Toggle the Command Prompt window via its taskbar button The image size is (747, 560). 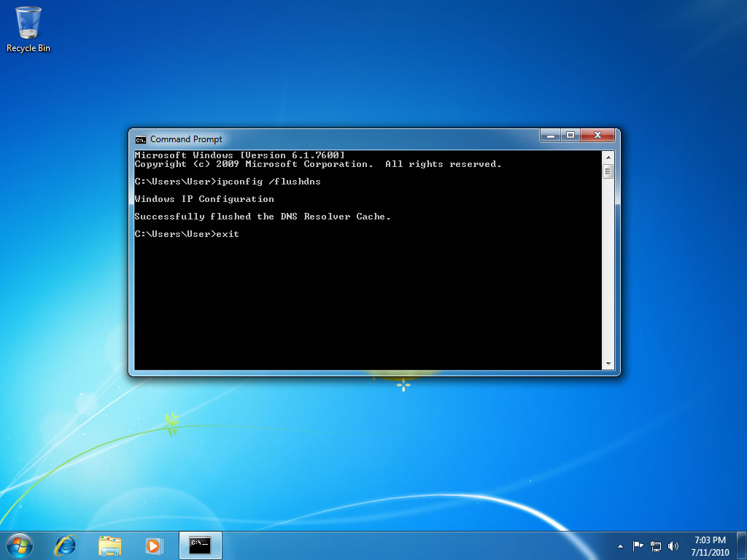[200, 545]
